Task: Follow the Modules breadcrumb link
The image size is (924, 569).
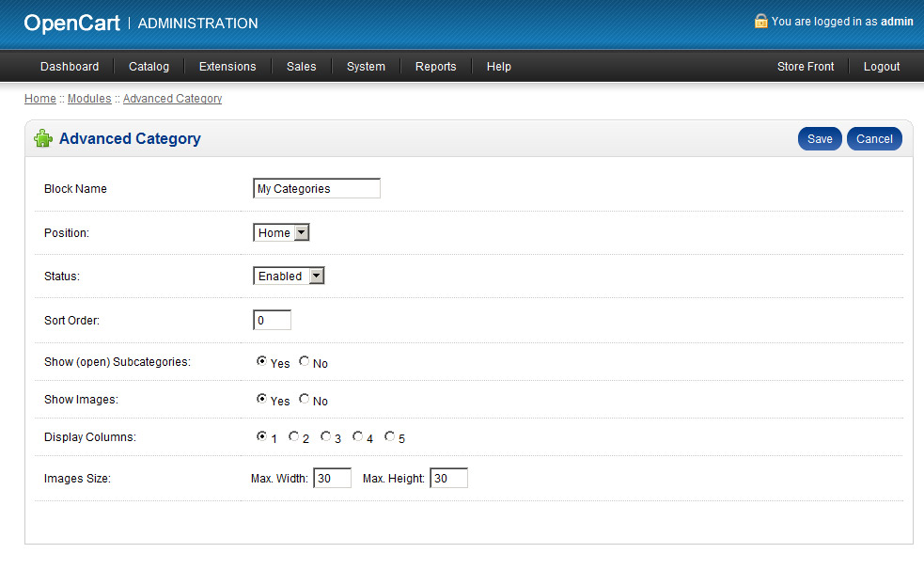Action: tap(89, 99)
